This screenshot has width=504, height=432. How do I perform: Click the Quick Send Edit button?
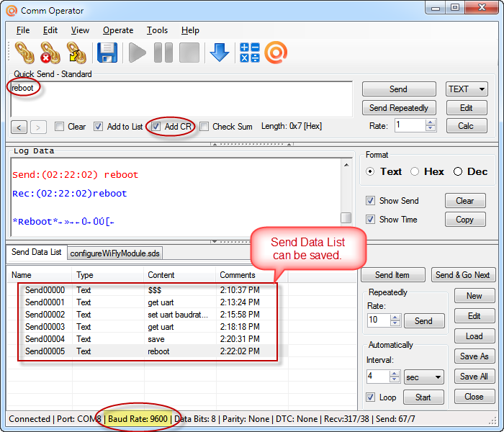click(467, 108)
